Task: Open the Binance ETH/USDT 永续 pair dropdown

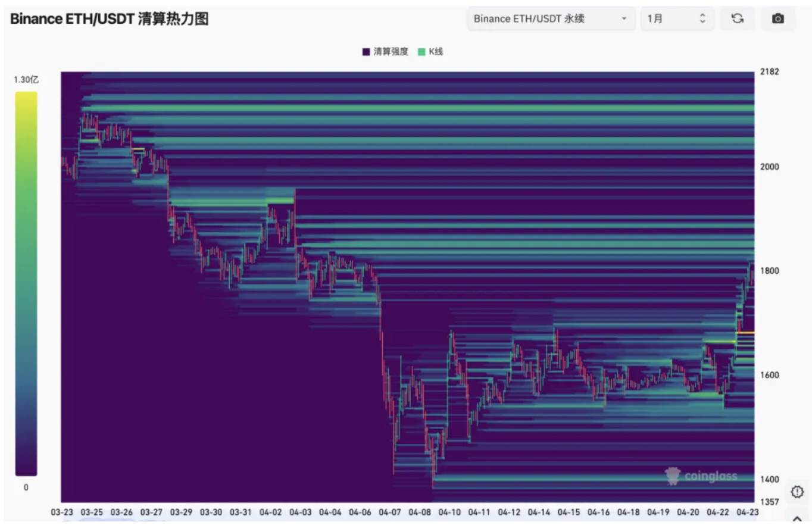Action: (x=551, y=18)
